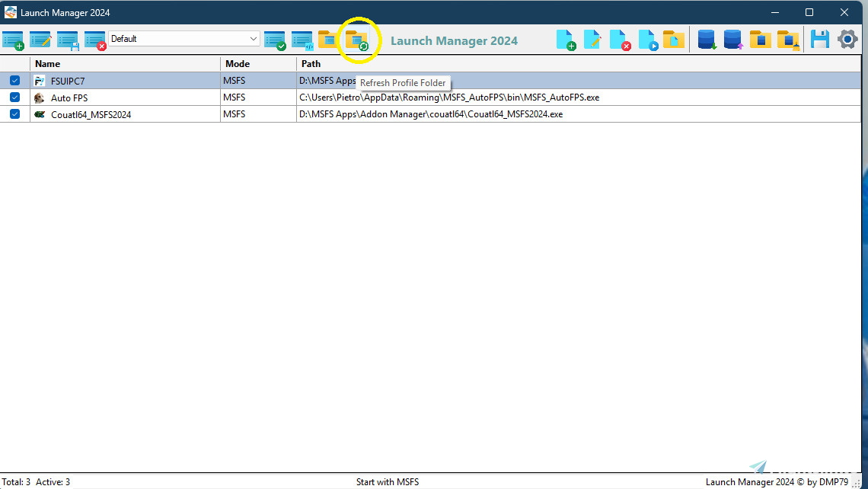
Task: Click the list icon with green checkmark
Action: coord(275,40)
